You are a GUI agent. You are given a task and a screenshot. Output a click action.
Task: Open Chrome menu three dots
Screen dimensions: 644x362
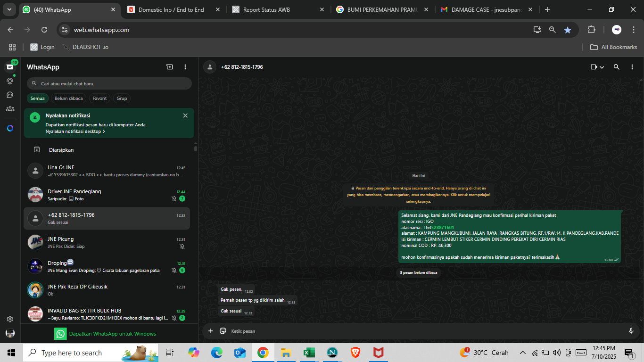pos(633,30)
